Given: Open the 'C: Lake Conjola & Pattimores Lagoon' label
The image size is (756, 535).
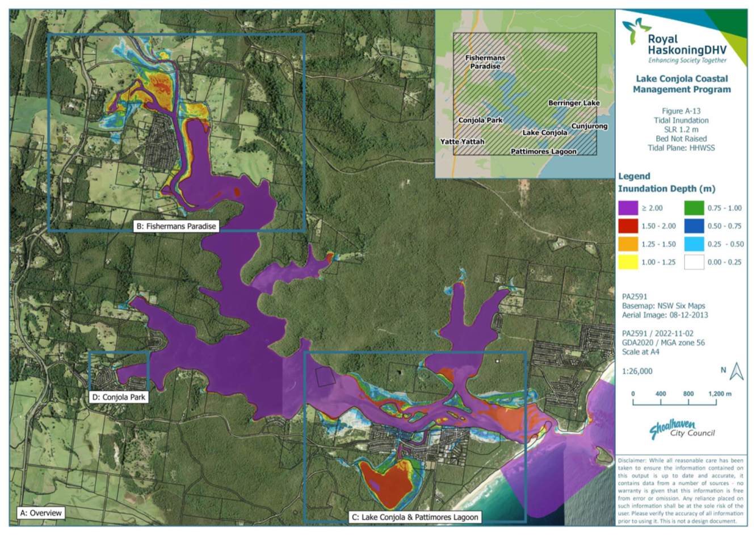Looking at the screenshot, I should [414, 517].
